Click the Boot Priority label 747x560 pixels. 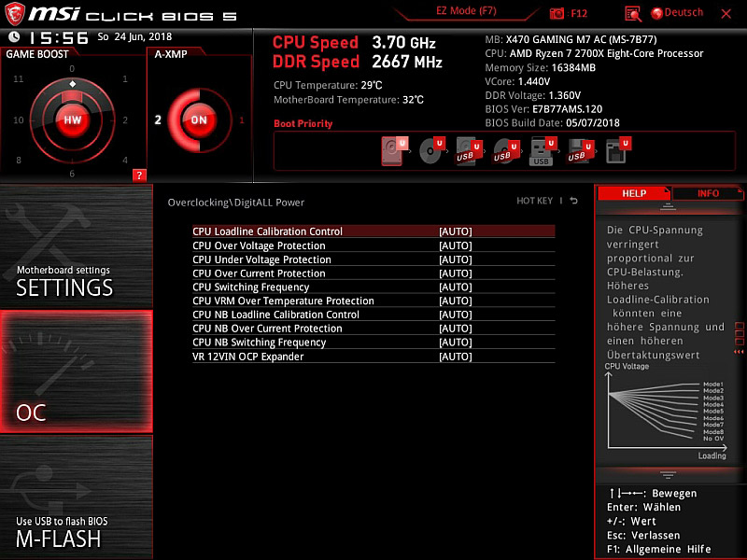(303, 124)
